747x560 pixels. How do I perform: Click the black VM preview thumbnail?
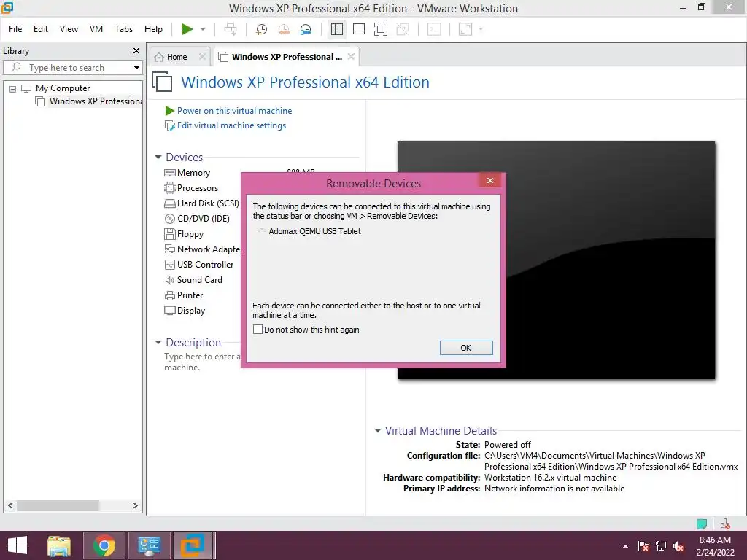pos(556,260)
